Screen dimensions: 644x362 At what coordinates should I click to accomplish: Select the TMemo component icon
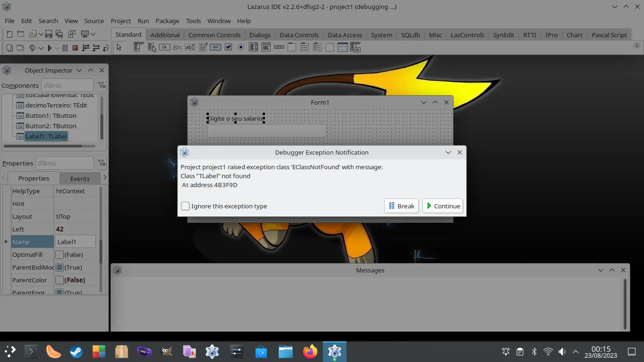[203, 47]
